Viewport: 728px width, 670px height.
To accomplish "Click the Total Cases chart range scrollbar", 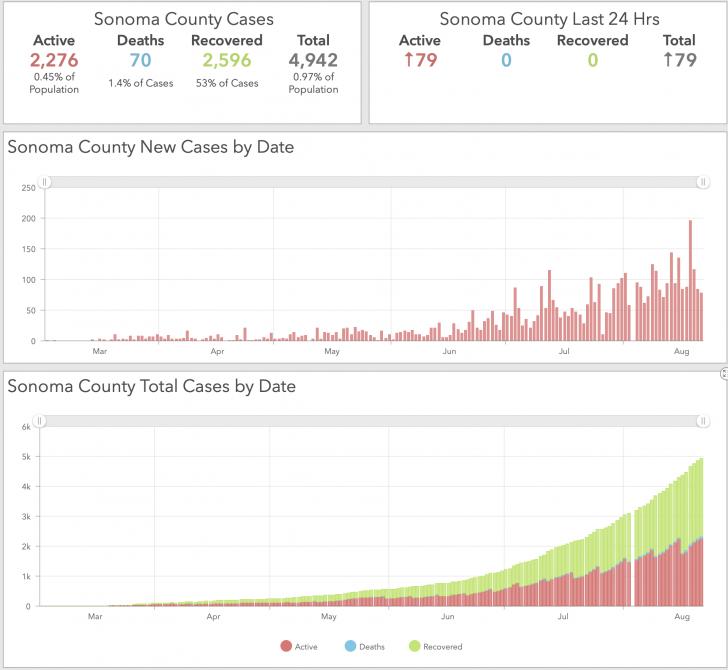I will pos(371,421).
